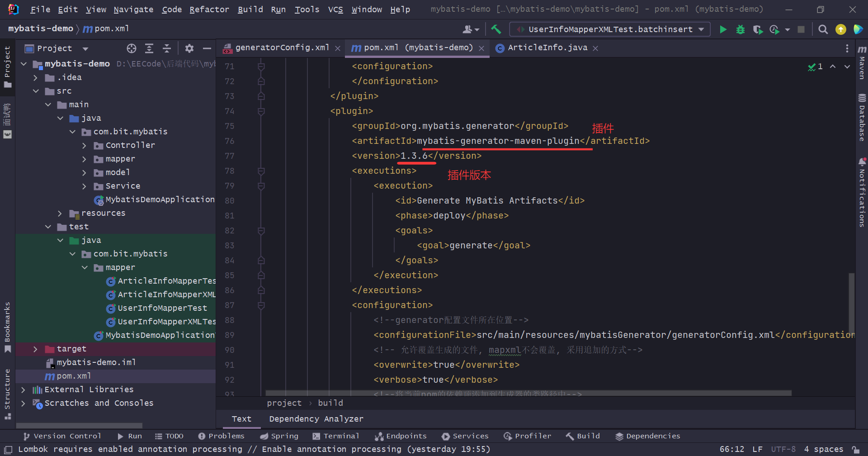Open the UserInfoMapperXMLTest.batchinsert run configuration dropdown
Image resolution: width=868 pixels, height=456 pixels.
click(610, 29)
